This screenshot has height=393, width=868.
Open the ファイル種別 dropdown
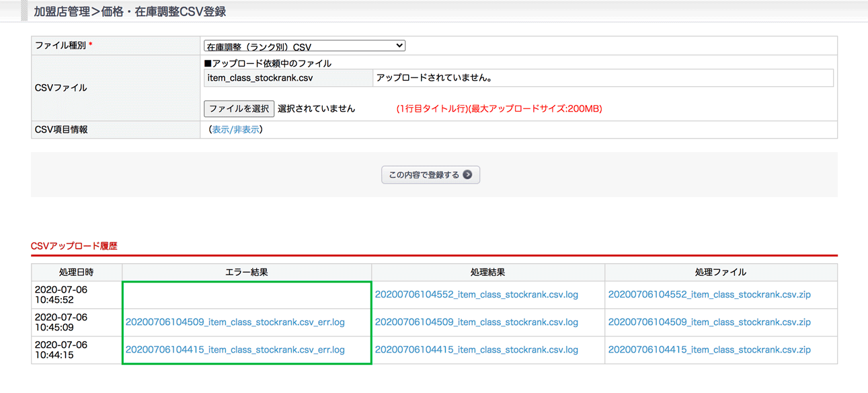304,46
